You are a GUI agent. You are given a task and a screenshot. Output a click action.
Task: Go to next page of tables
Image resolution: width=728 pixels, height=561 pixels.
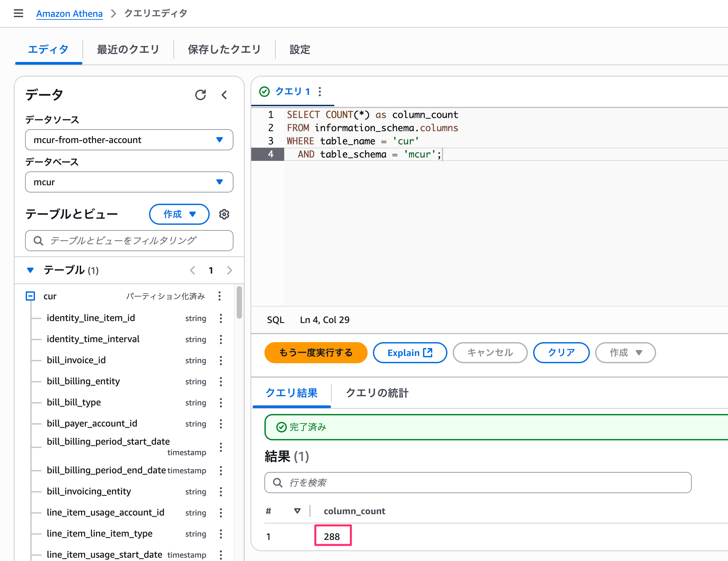click(x=229, y=270)
